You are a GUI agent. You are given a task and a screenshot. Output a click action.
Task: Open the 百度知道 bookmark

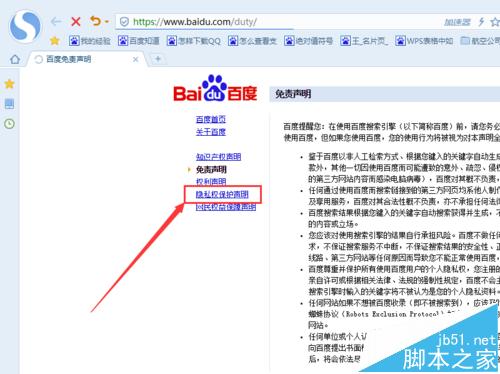(139, 41)
